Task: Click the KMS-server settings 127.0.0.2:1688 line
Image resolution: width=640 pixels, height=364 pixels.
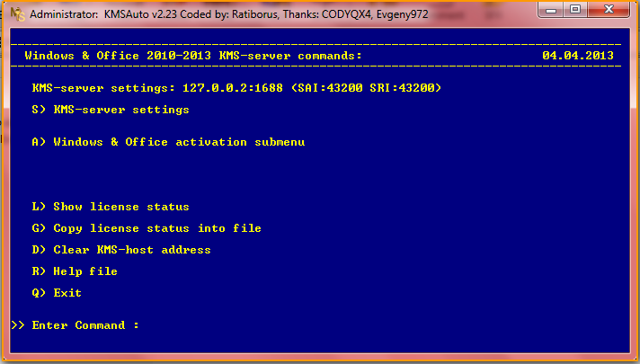Action: click(x=236, y=88)
